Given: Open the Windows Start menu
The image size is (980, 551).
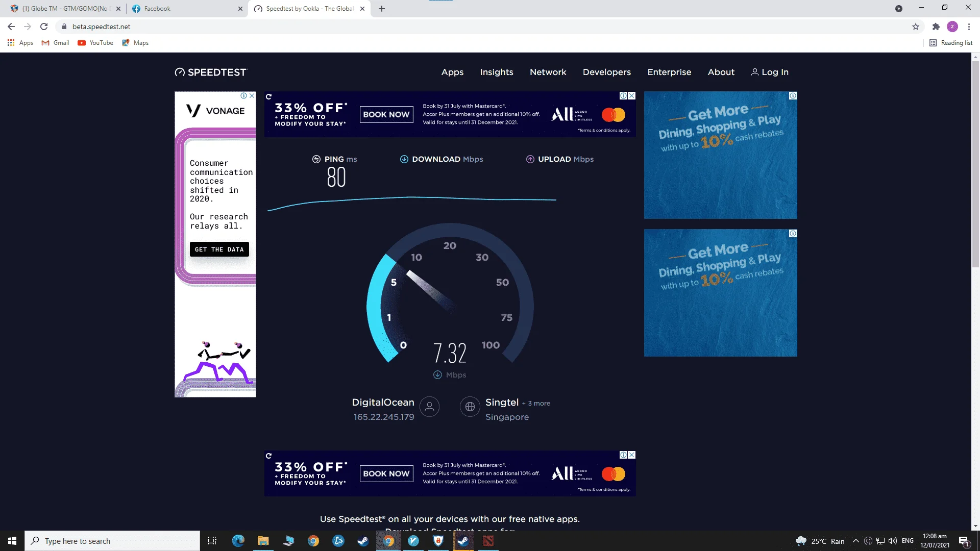Looking at the screenshot, I should point(12,541).
